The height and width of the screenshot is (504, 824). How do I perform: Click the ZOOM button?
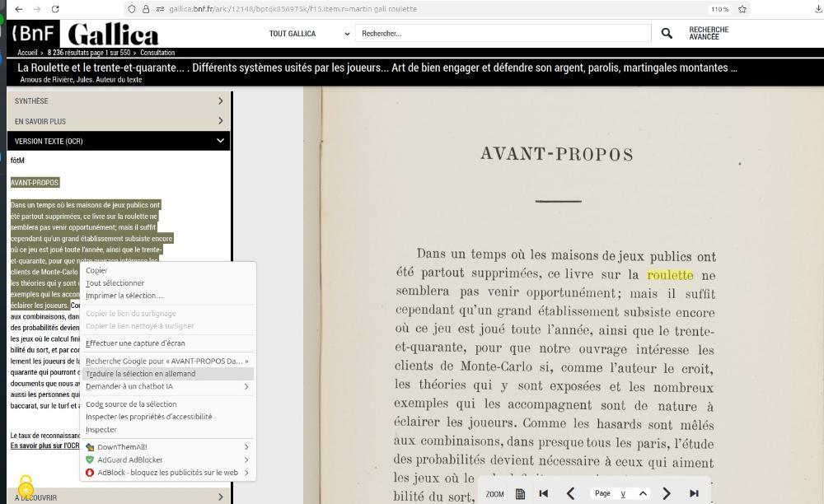[x=494, y=494]
